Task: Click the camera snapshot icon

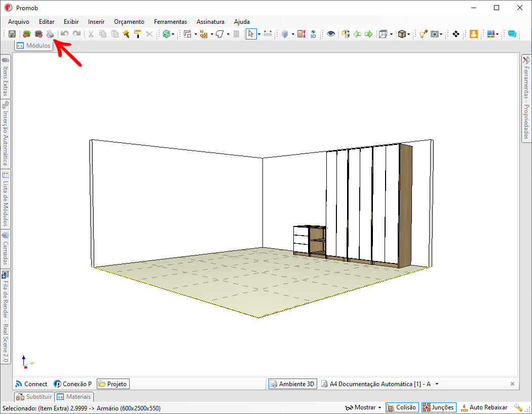Action: coord(435,34)
